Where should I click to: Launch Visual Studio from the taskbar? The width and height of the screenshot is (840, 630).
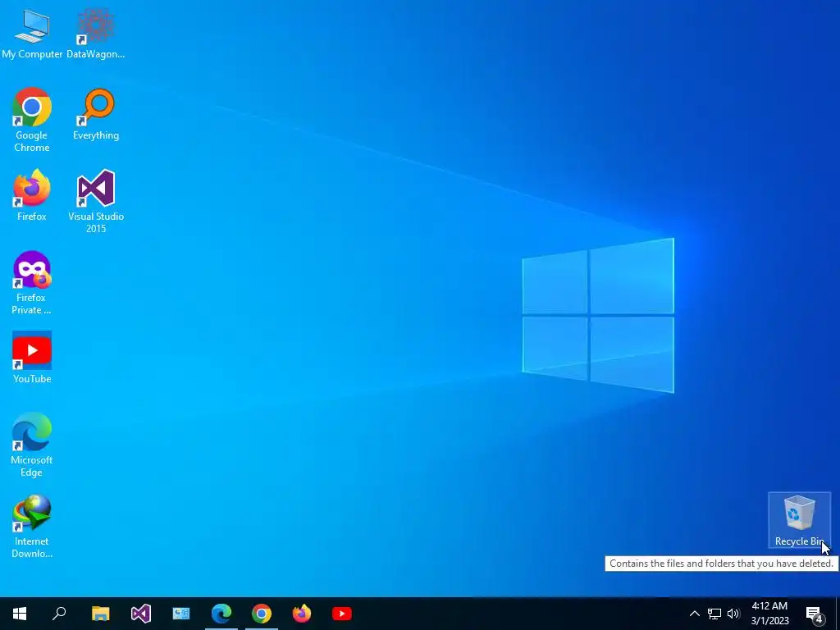point(141,614)
